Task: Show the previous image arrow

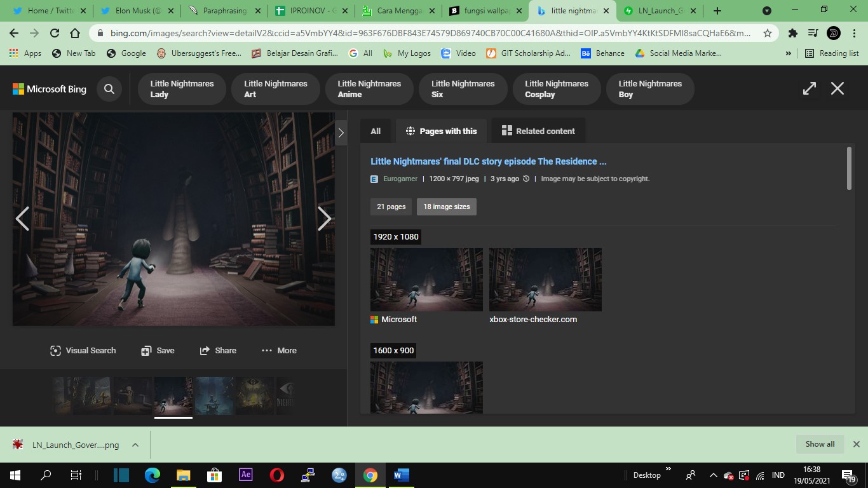Action: [22, 219]
